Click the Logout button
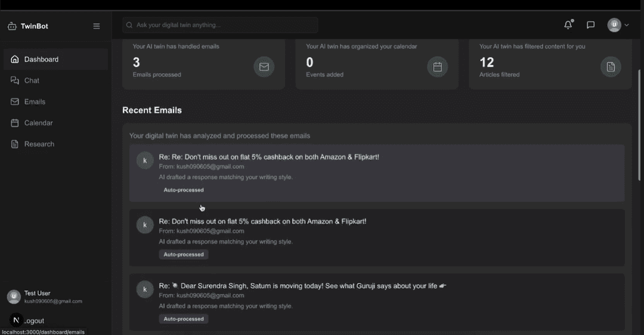The height and width of the screenshot is (335, 644). tap(33, 321)
